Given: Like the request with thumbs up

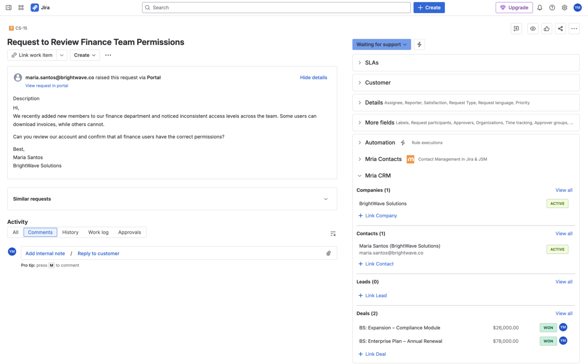Looking at the screenshot, I should [546, 28].
